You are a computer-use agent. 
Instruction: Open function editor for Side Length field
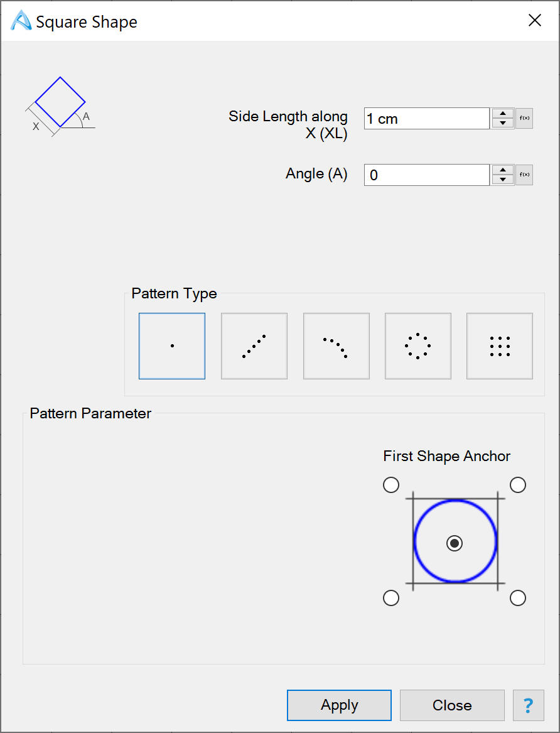pyautogui.click(x=524, y=118)
